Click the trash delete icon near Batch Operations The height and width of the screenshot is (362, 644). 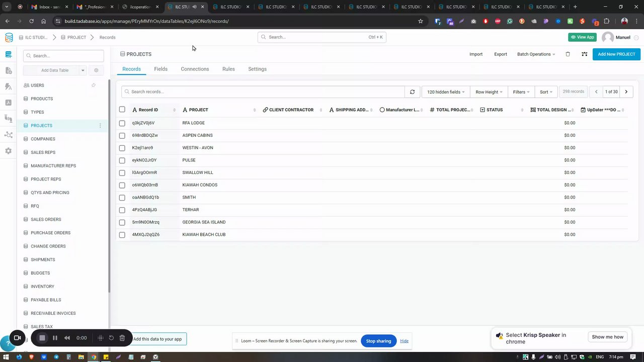tap(568, 54)
